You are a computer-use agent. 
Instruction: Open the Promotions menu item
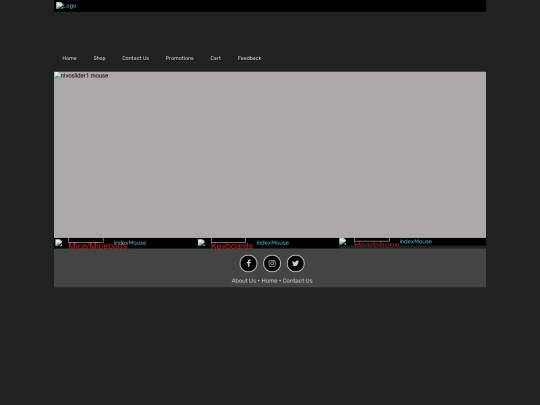[x=180, y=58]
